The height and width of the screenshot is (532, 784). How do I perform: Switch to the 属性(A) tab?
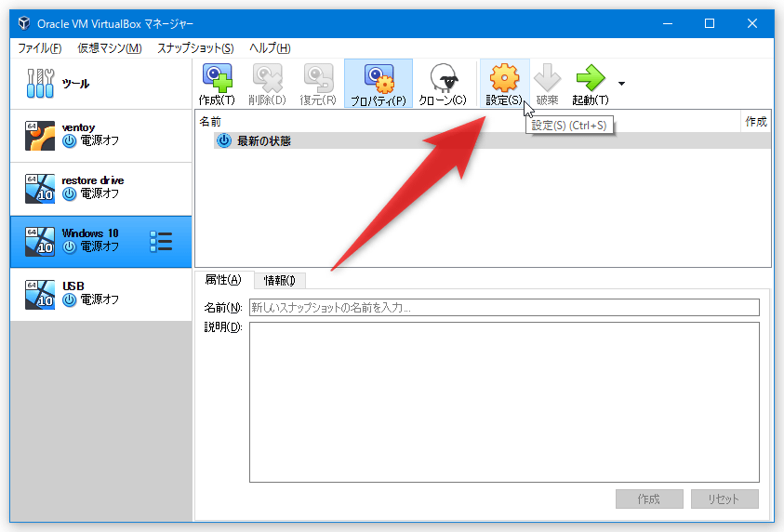tap(223, 280)
